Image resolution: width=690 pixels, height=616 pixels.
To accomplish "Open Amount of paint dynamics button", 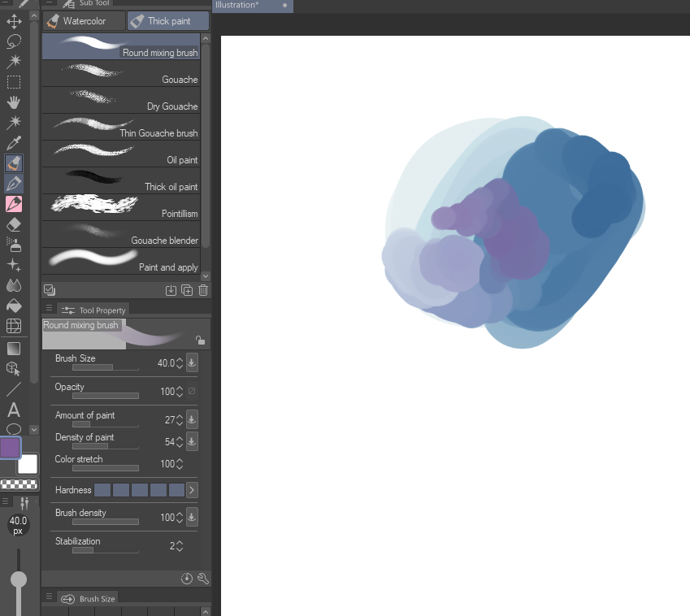I will click(192, 419).
